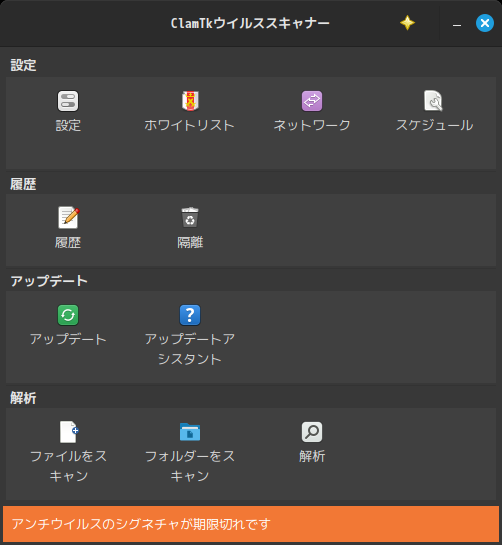Select the ファイルをスキャン file icon
Image resolution: width=502 pixels, height=545 pixels.
(68, 432)
